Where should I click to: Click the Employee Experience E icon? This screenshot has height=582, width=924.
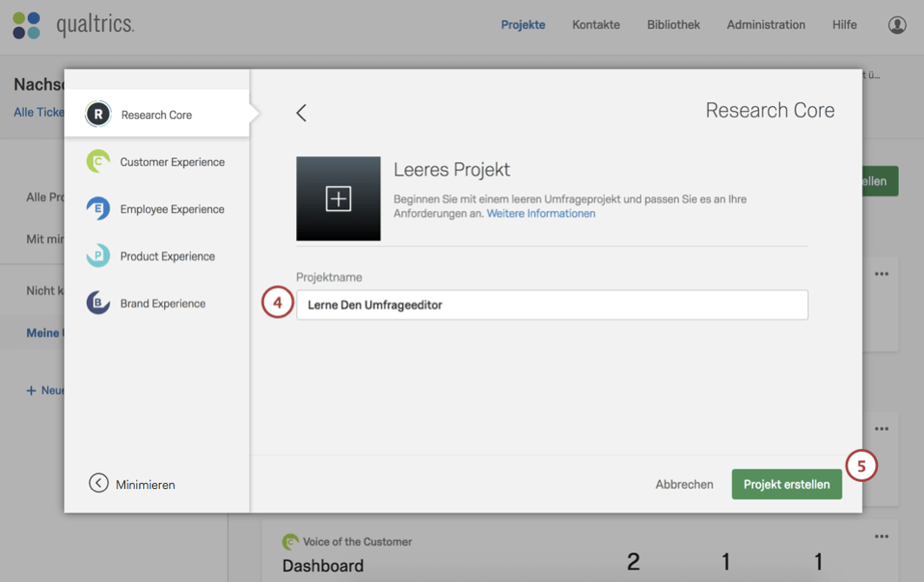pyautogui.click(x=98, y=208)
